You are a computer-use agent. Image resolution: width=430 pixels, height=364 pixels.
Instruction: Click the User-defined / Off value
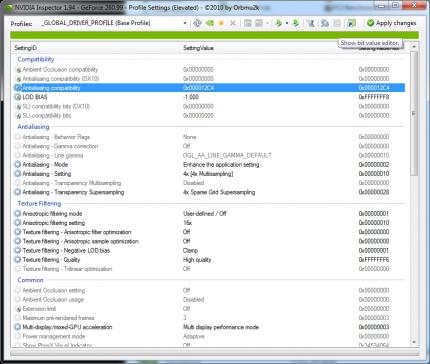(205, 213)
